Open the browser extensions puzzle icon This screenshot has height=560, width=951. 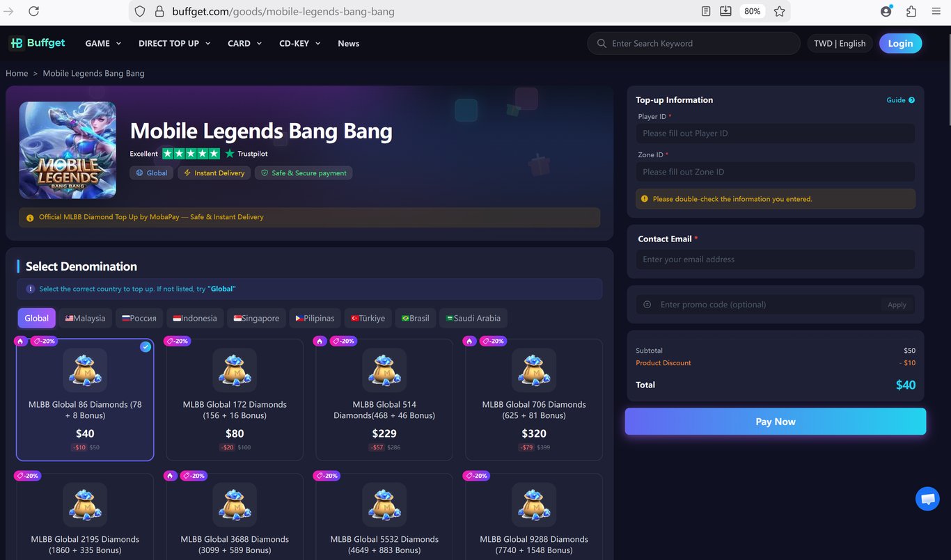[911, 11]
